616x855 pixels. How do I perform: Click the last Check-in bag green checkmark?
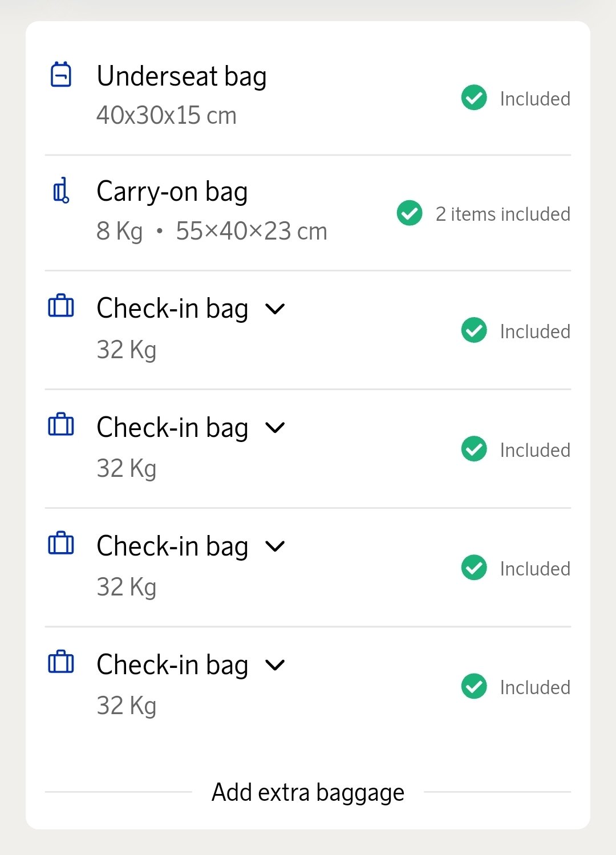[474, 686]
